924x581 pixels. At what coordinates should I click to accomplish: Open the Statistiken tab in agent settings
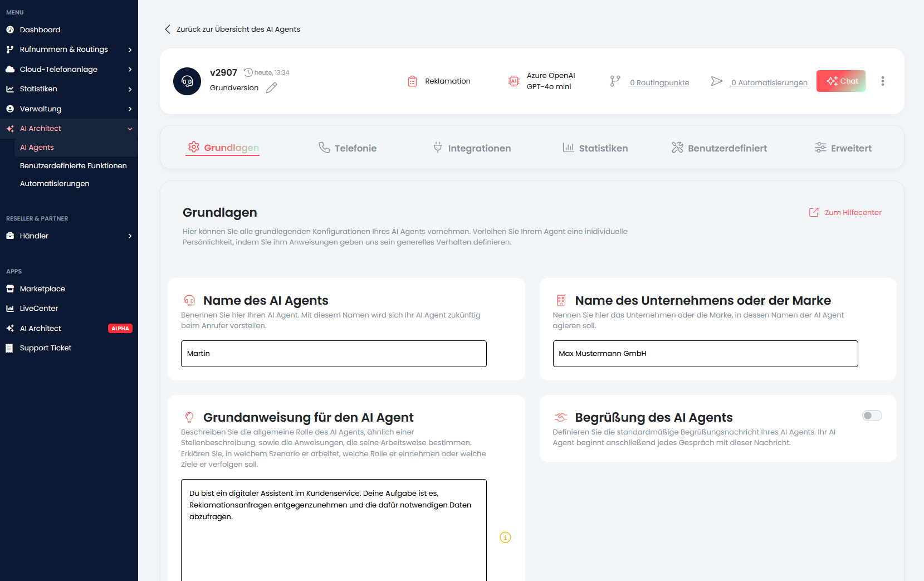(x=595, y=148)
